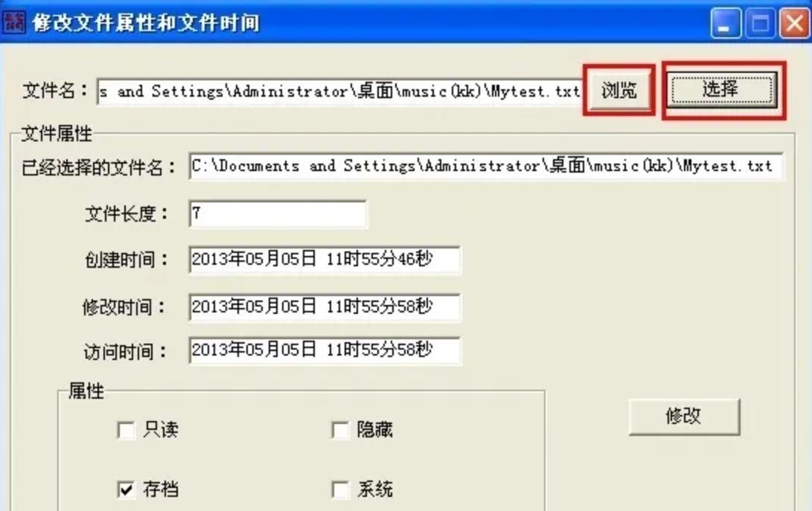The width and height of the screenshot is (812, 511).
Task: Maximize the window
Action: 760,23
